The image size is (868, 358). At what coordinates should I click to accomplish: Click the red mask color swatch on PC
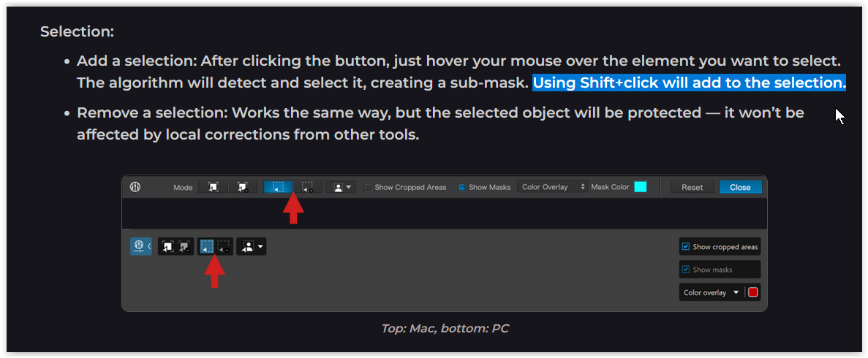[753, 292]
